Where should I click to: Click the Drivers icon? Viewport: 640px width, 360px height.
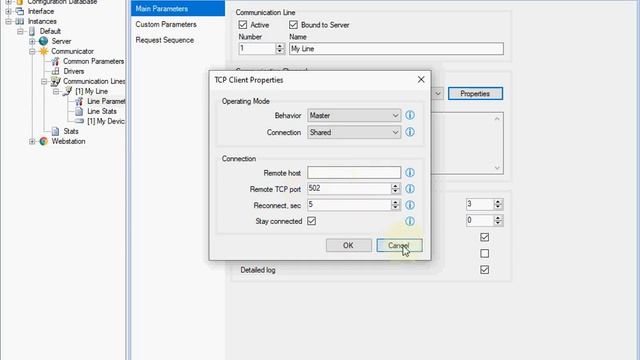pos(56,71)
